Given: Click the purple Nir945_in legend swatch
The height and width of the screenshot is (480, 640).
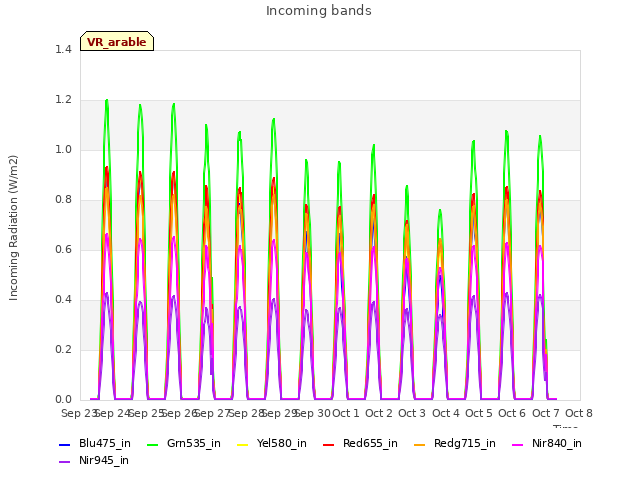Looking at the screenshot, I should coord(64,462).
